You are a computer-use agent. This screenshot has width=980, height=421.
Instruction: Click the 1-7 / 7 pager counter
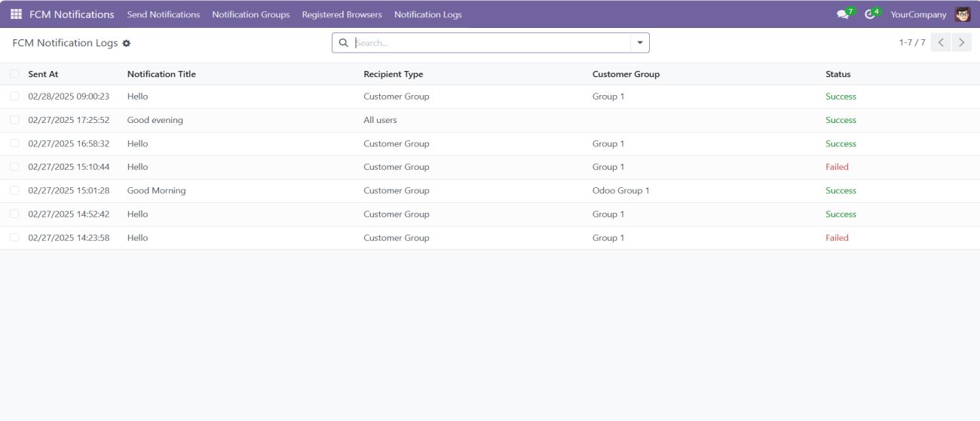911,43
